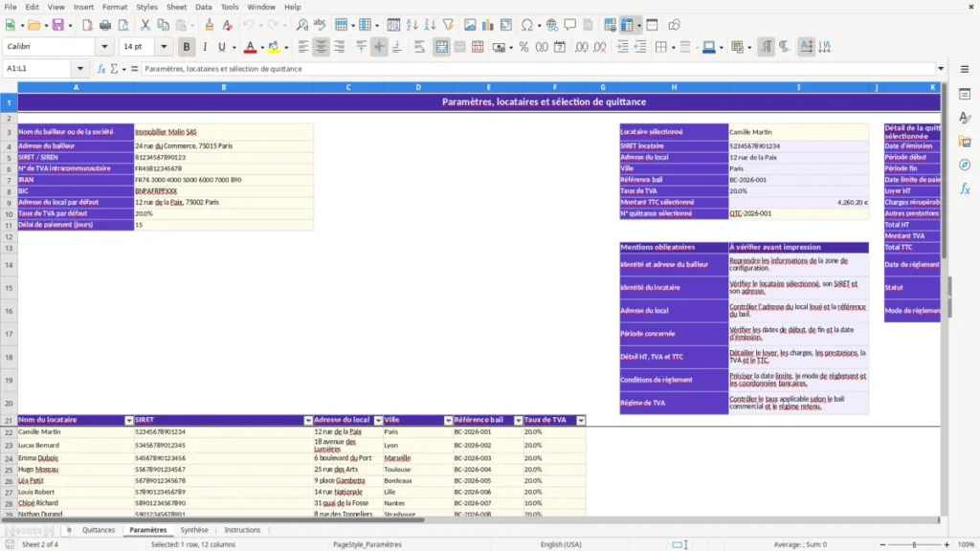
Task: Click the Add sheet button
Action: 69,530
